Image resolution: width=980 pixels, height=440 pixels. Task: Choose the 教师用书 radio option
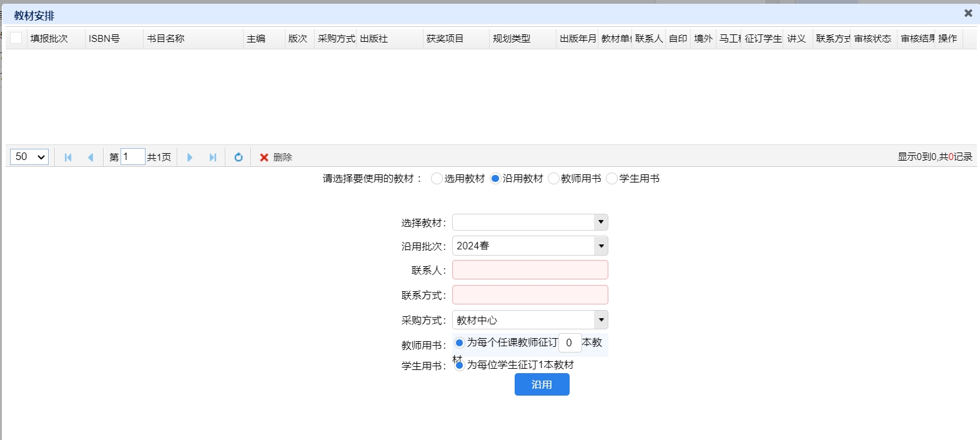tap(553, 179)
